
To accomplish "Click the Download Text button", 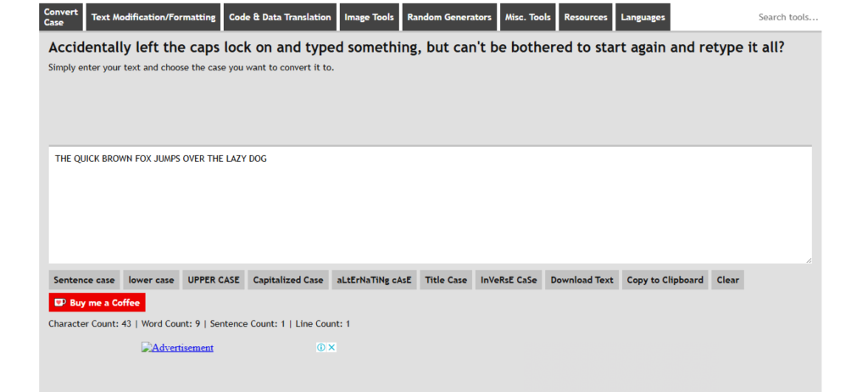I will [581, 280].
